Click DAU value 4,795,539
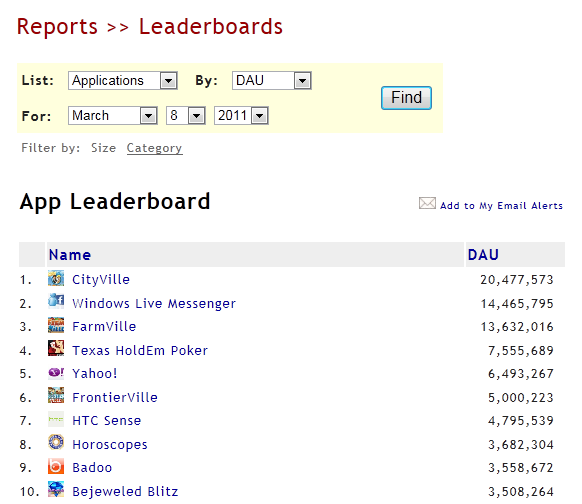Screen dimensions: 582x504 click(521, 420)
